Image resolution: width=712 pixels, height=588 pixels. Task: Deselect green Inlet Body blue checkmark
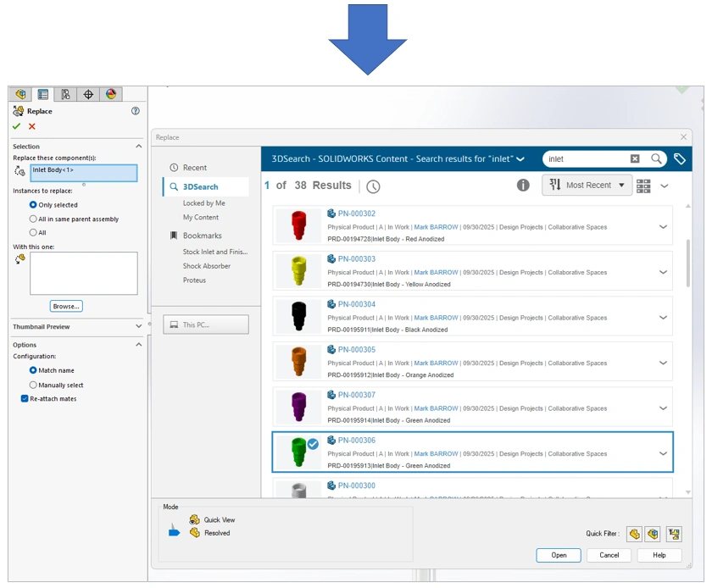(313, 444)
